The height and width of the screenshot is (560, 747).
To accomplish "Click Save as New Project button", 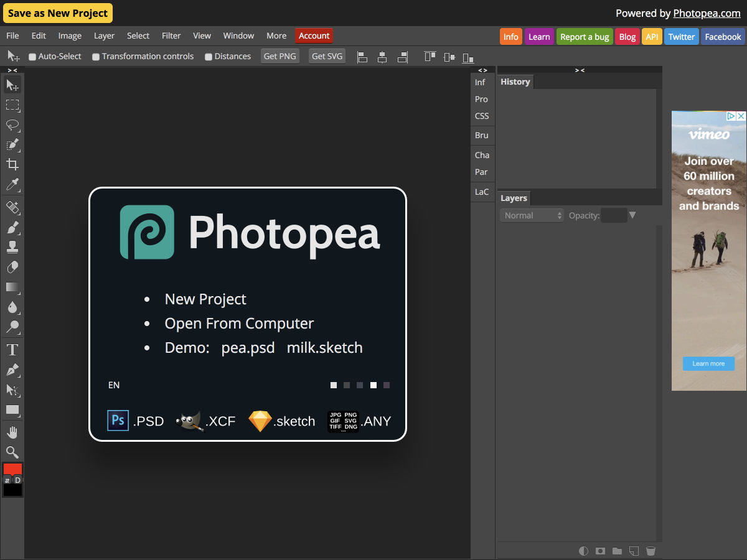I will click(58, 13).
